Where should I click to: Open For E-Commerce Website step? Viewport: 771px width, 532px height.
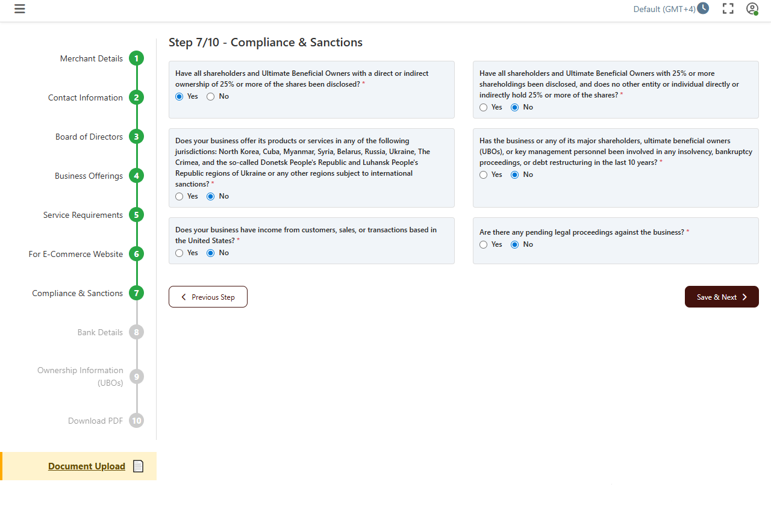tap(76, 254)
